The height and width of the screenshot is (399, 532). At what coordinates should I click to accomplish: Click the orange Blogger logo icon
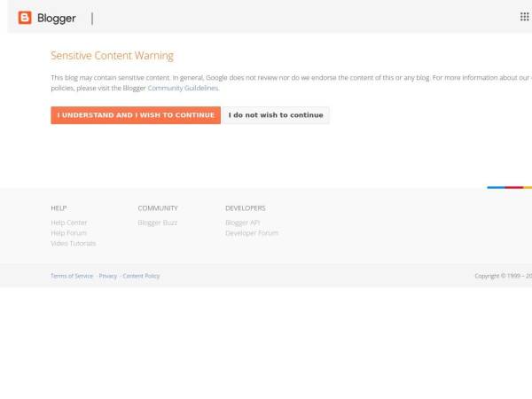coord(25,18)
